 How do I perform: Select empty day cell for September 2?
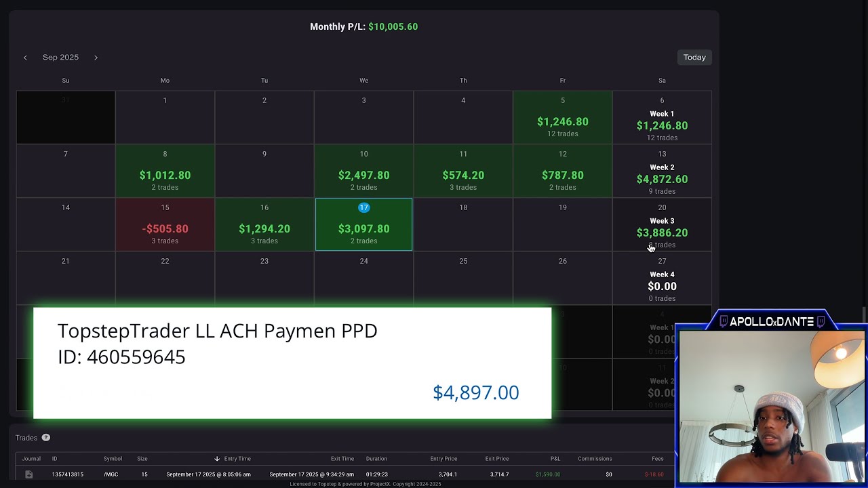(x=264, y=117)
